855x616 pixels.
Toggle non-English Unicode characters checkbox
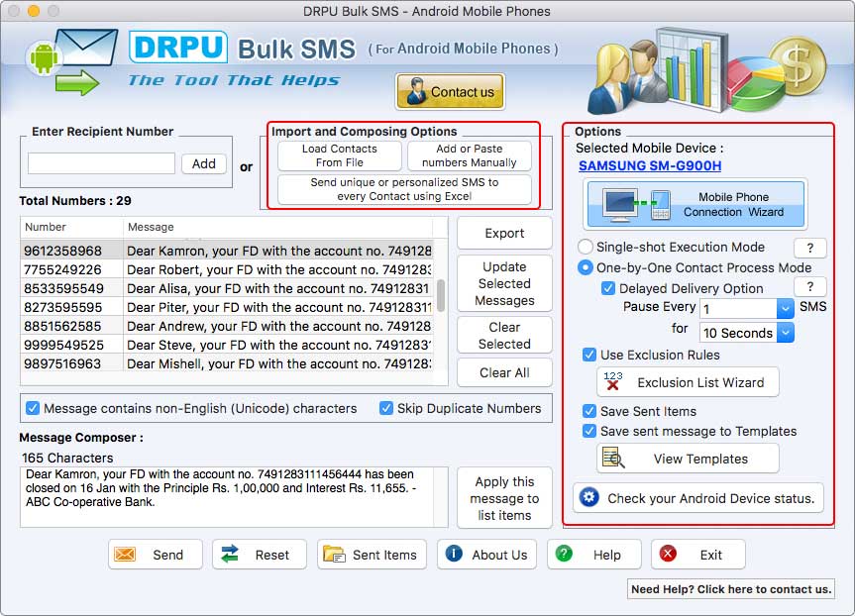click(33, 408)
